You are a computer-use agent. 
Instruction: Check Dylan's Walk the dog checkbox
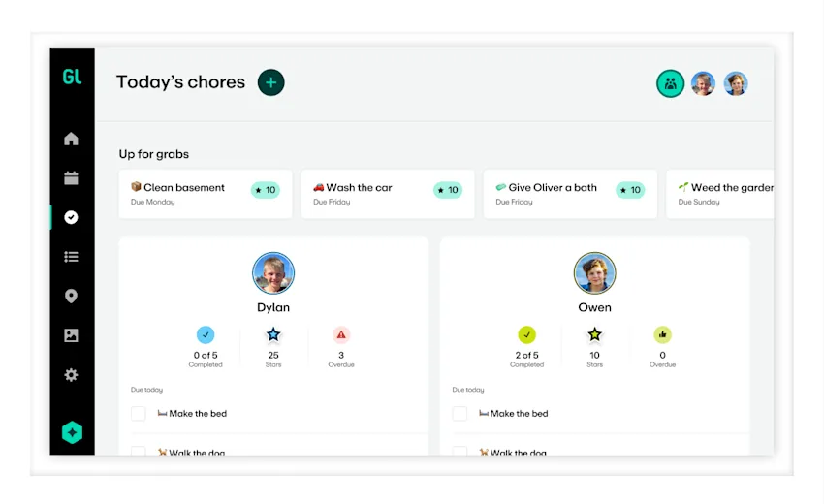pos(139,451)
